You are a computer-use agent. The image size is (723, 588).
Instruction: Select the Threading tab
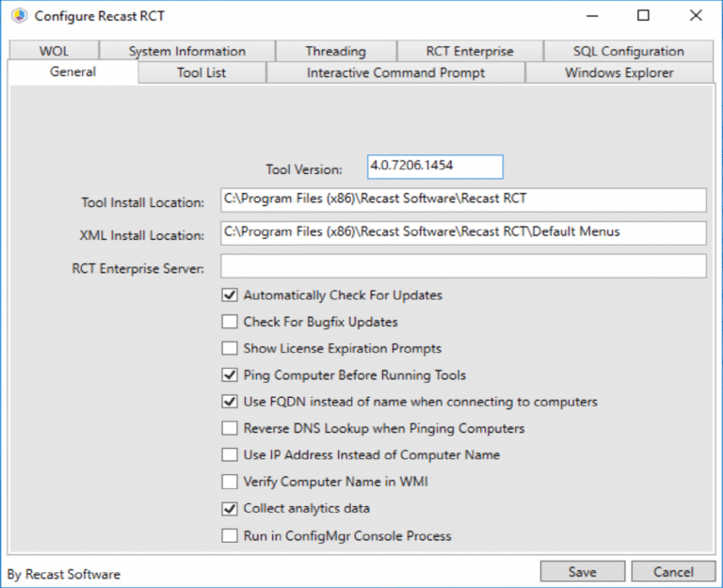336,51
